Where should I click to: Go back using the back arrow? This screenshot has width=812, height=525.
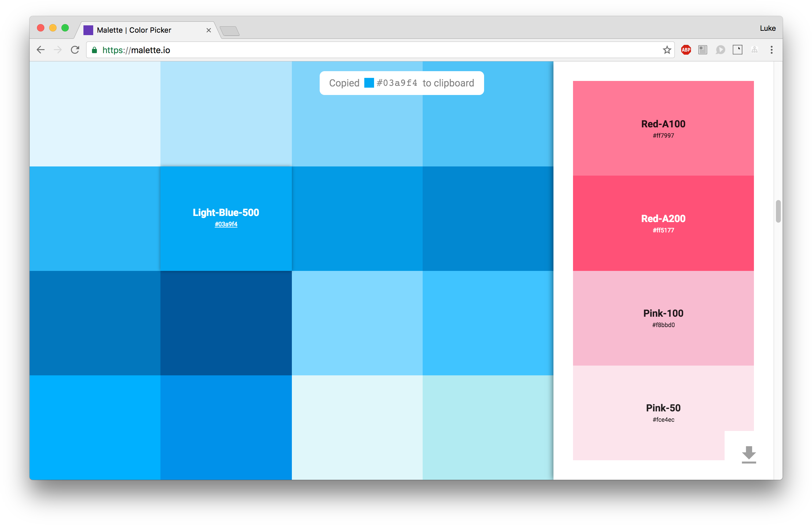pyautogui.click(x=41, y=50)
